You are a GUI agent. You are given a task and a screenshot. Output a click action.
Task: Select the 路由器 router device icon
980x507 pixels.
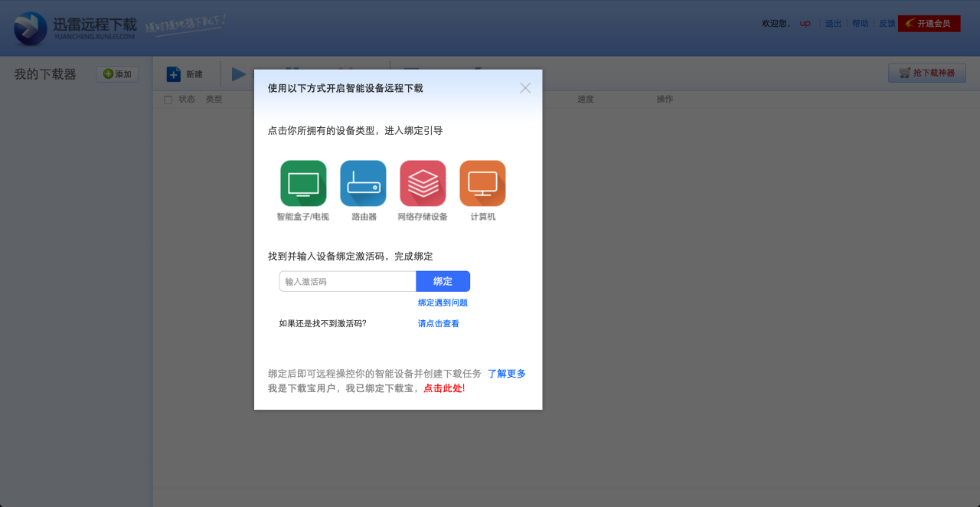coord(363,183)
